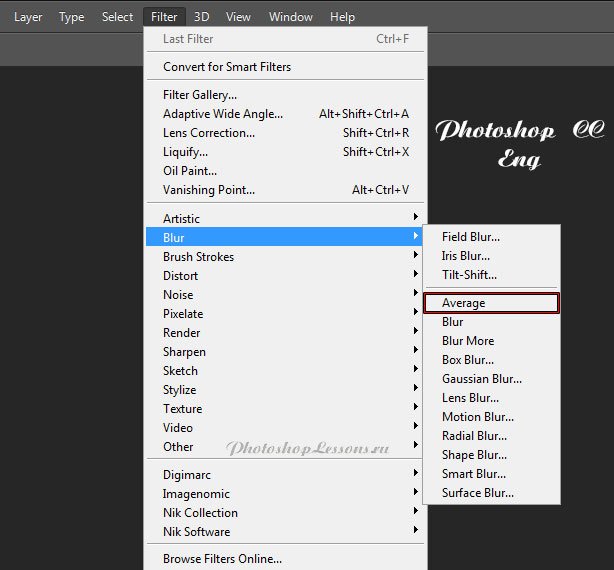Expand the Distort submenu
The width and height of the screenshot is (614, 570).
pos(180,276)
